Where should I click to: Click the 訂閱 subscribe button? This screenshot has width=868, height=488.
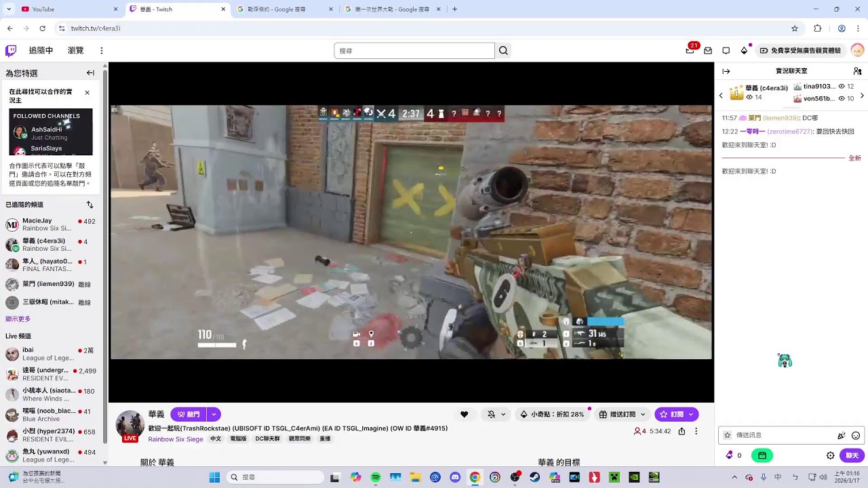[671, 414]
